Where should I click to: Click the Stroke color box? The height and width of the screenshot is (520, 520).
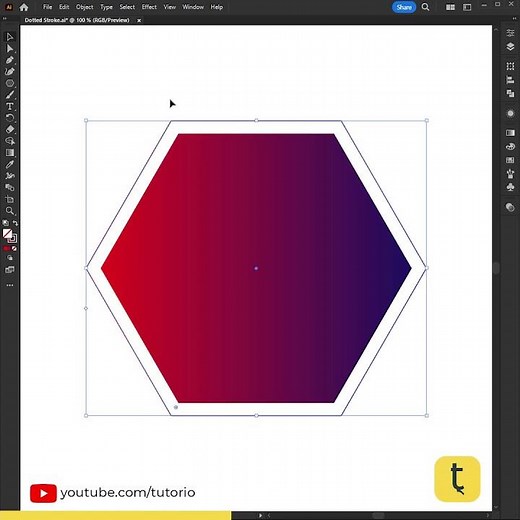[x=13, y=239]
